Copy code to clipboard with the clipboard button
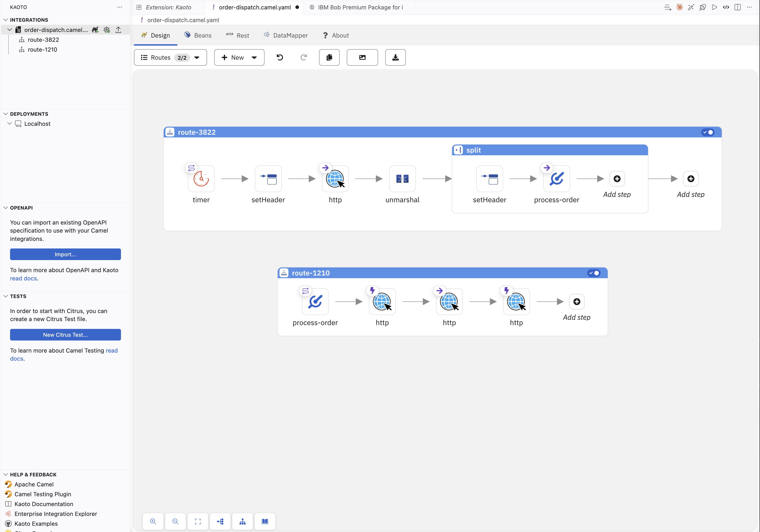 click(329, 58)
